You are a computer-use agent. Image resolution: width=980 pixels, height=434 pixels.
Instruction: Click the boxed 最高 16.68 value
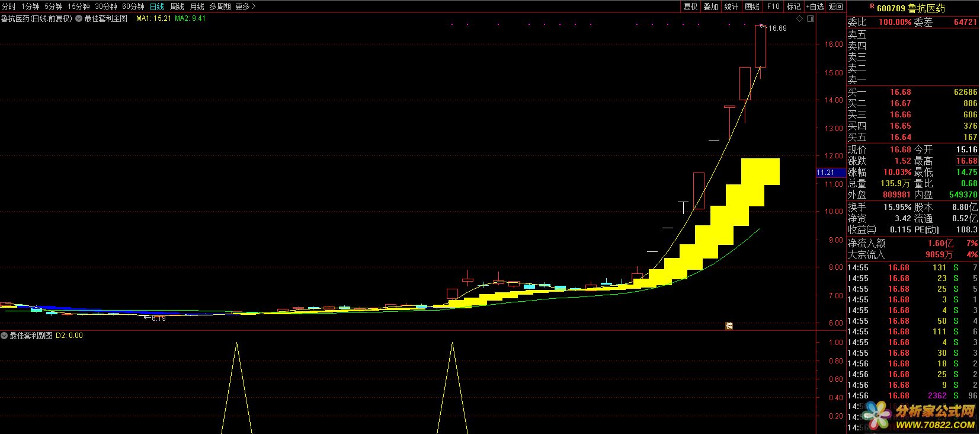966,161
